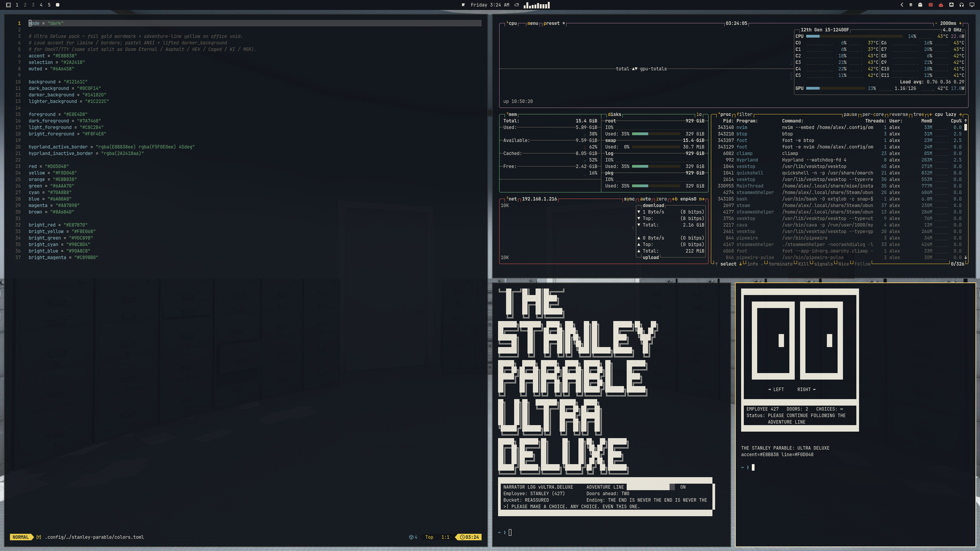Click the MemB column header in btop
Viewport: 980px width, 551px height.
tap(927, 121)
